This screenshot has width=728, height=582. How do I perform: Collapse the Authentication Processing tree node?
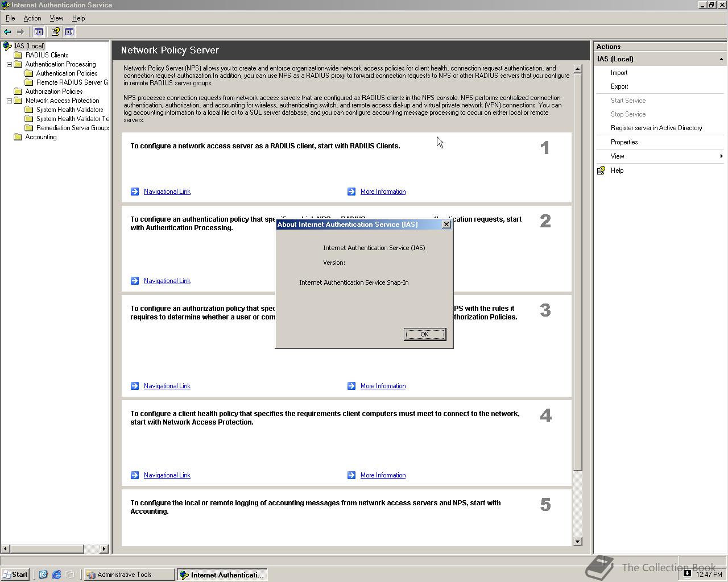tap(9, 64)
